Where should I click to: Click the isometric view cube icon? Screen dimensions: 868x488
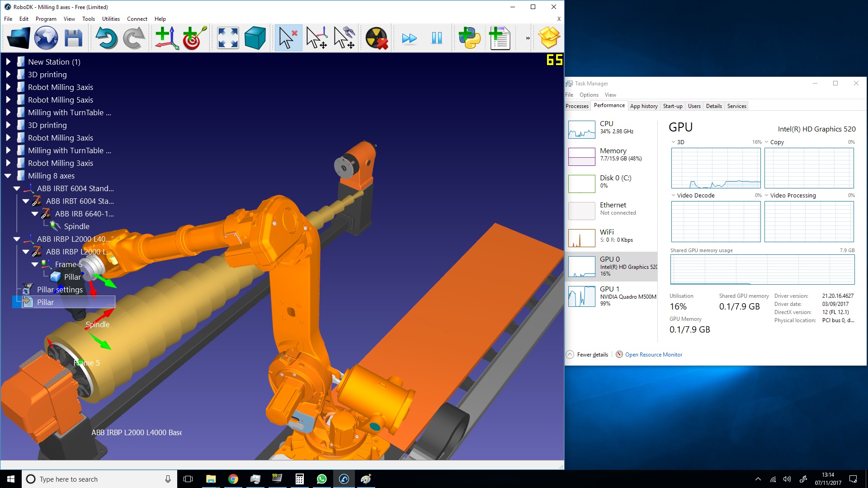point(255,38)
